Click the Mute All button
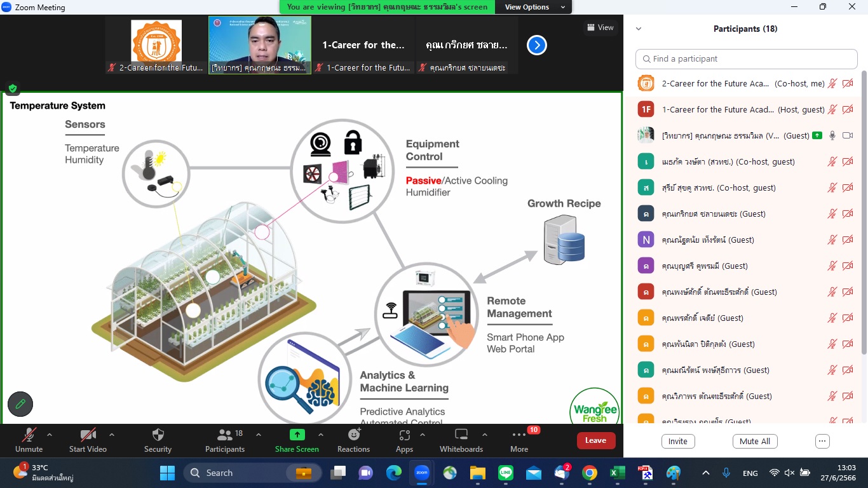 point(755,441)
